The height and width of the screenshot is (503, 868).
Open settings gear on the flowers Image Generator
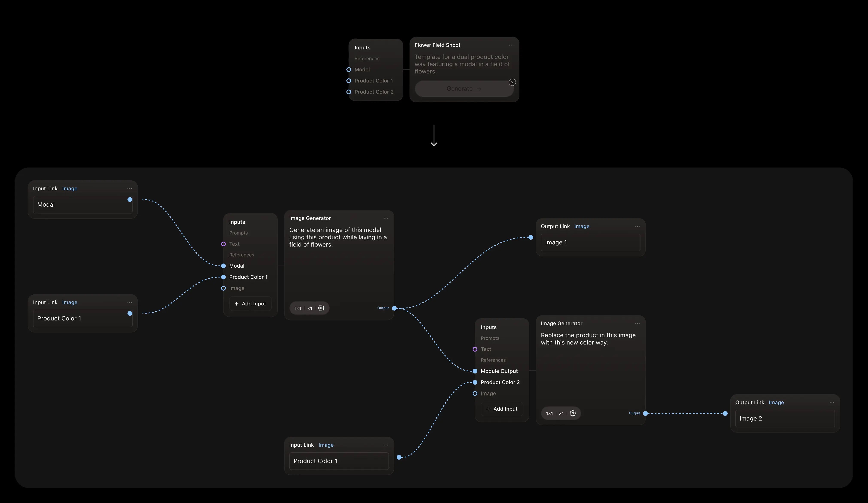coord(321,308)
